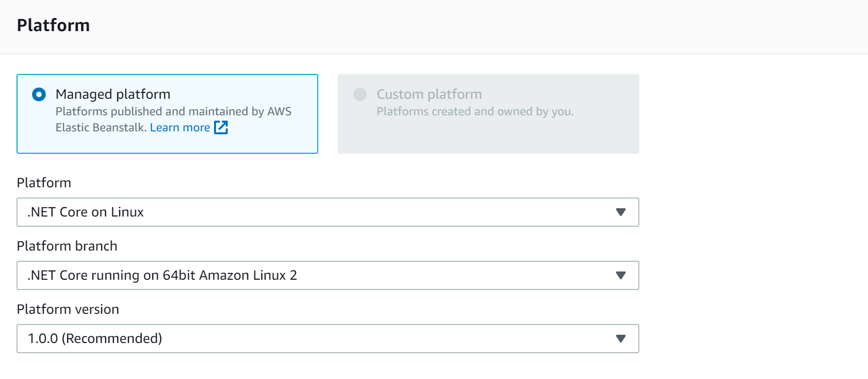Image resolution: width=868 pixels, height=379 pixels.
Task: Click empty space inside the Custom platform tile
Action: tap(488, 136)
